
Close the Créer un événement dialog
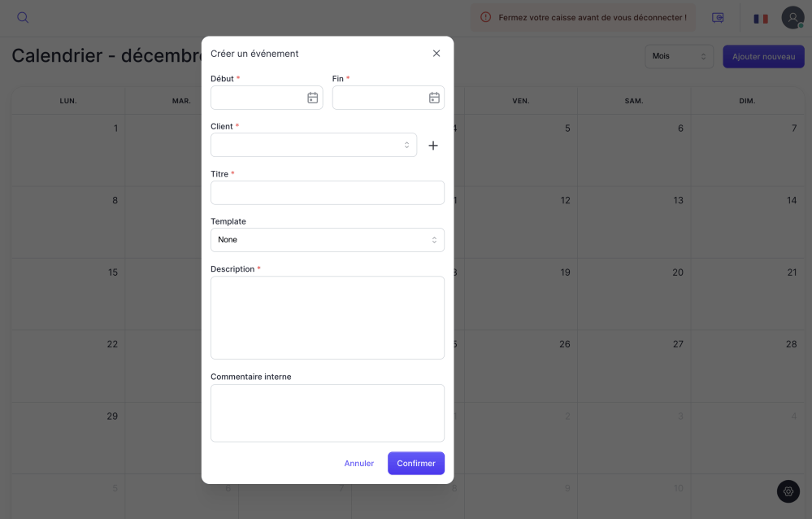[x=436, y=54]
